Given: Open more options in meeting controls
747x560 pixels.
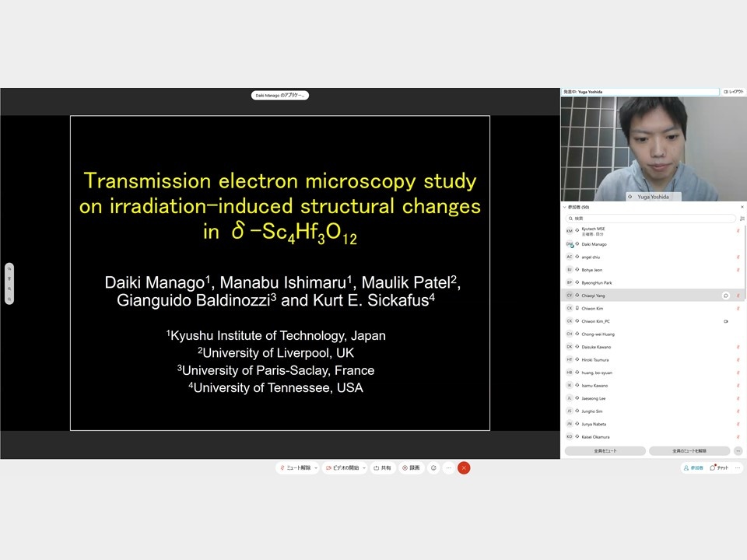Looking at the screenshot, I should (x=448, y=467).
